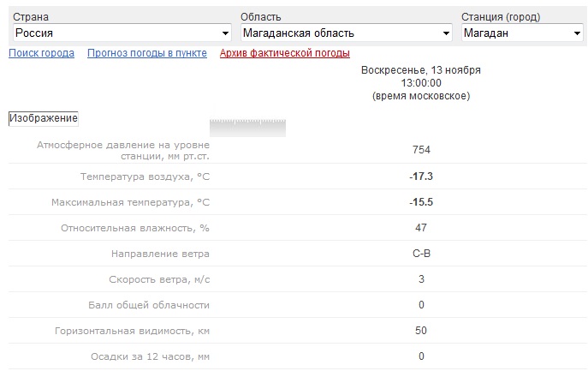Click the Балл общей облачности label
The image size is (588, 371).
click(x=149, y=305)
